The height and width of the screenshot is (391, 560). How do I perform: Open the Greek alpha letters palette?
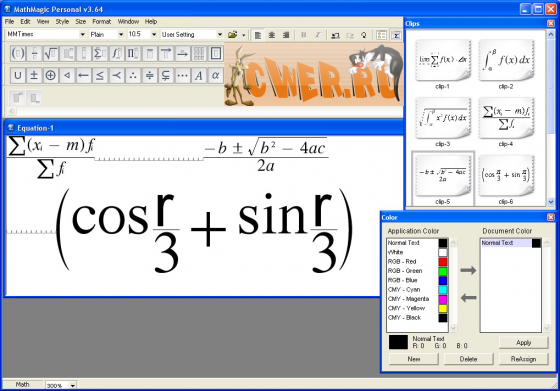click(215, 75)
